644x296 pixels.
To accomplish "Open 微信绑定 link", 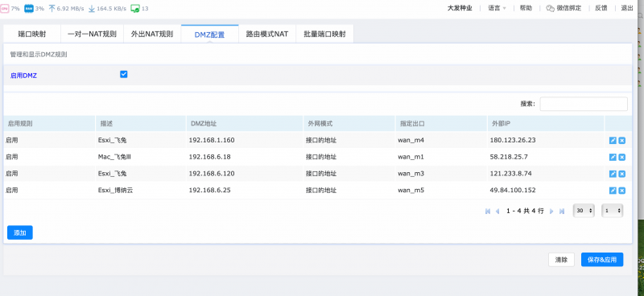I will pyautogui.click(x=569, y=8).
